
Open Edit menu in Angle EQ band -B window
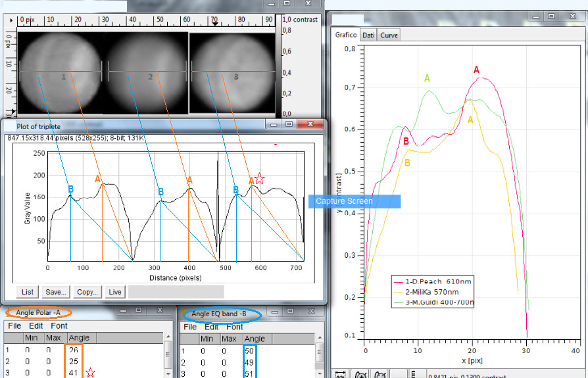point(212,327)
